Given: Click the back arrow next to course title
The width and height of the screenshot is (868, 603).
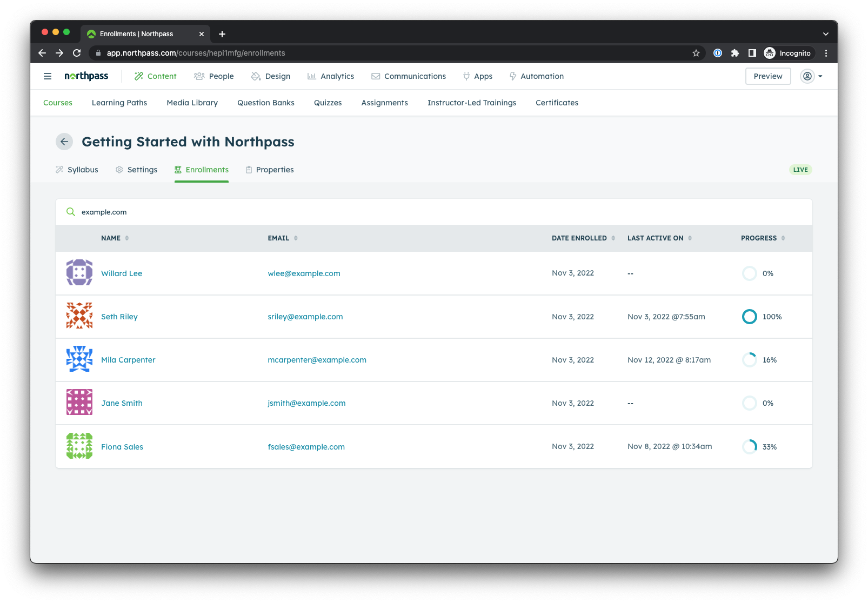Looking at the screenshot, I should coord(64,142).
